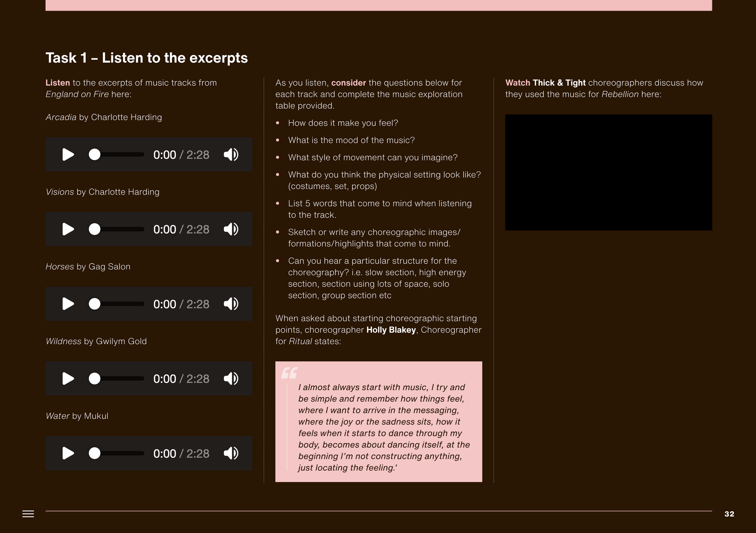The width and height of the screenshot is (756, 533).
Task: Click 'How does it make you feel?' bullet
Action: click(343, 123)
